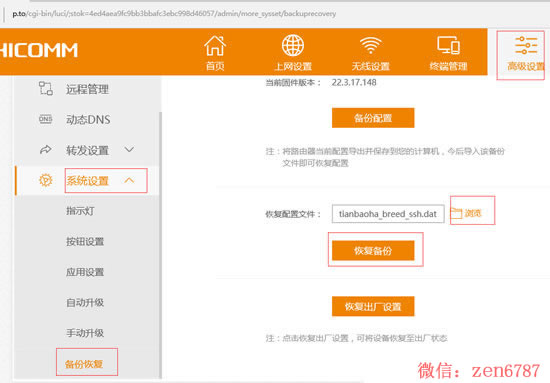Click the 恢复配置文件 label
This screenshot has width=550, height=383.
(x=293, y=214)
